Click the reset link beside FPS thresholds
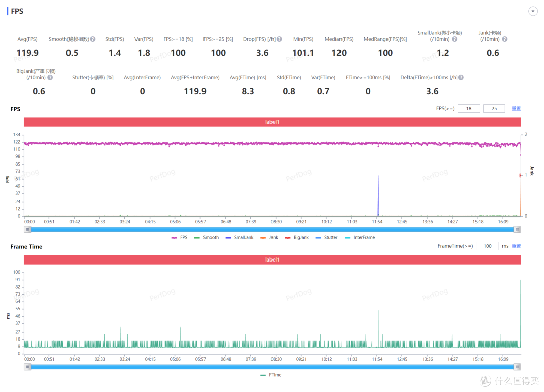This screenshot has height=392, width=544. point(516,108)
